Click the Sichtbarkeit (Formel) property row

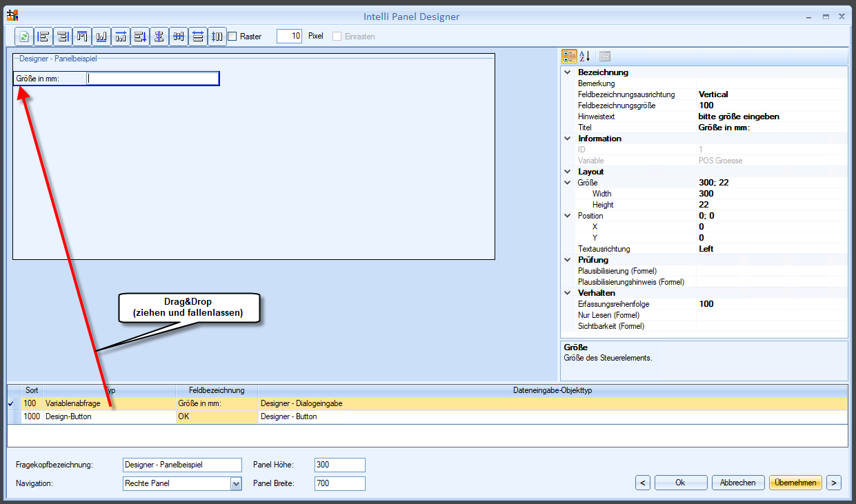pos(705,326)
